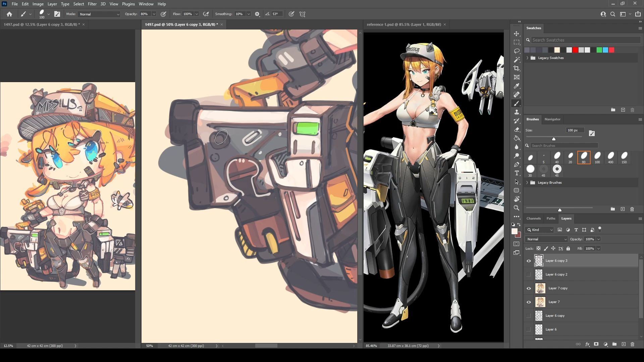Add a layer mask
Viewport: 644px width, 362px height.
596,344
